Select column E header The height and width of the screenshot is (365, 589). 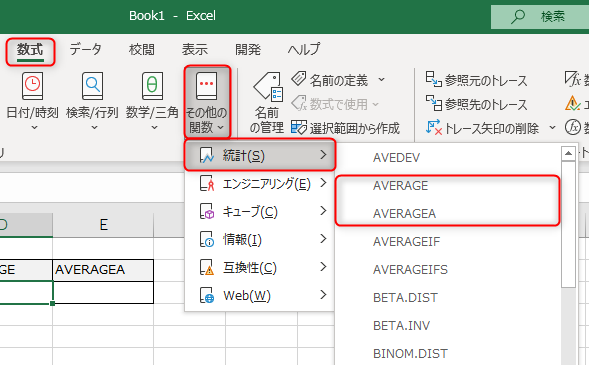click(103, 225)
